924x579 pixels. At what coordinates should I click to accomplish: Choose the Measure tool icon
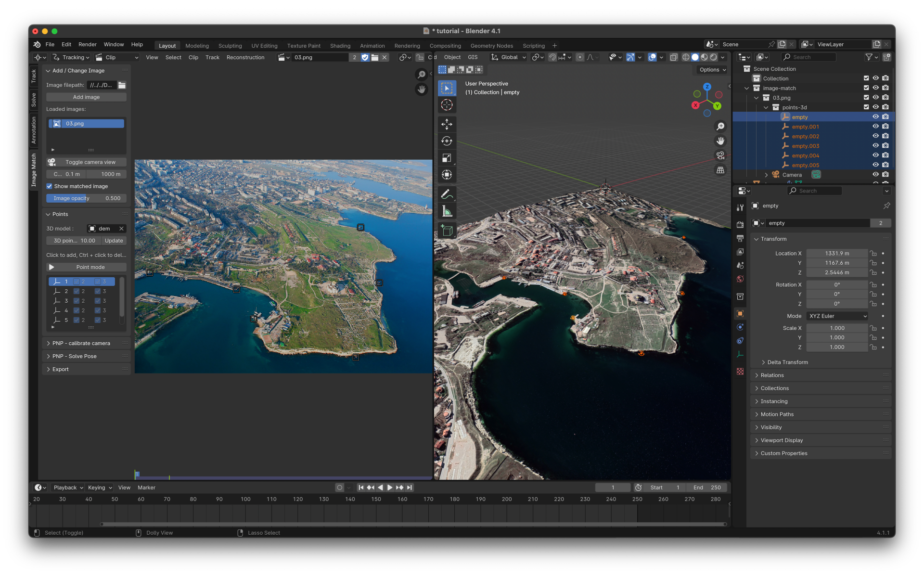tap(447, 211)
